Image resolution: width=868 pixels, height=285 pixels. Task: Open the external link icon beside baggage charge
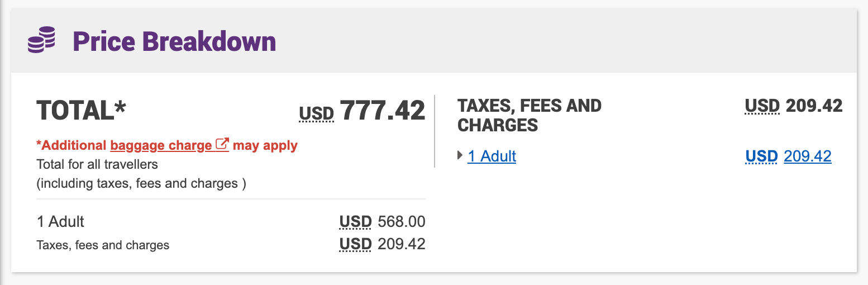tap(222, 145)
